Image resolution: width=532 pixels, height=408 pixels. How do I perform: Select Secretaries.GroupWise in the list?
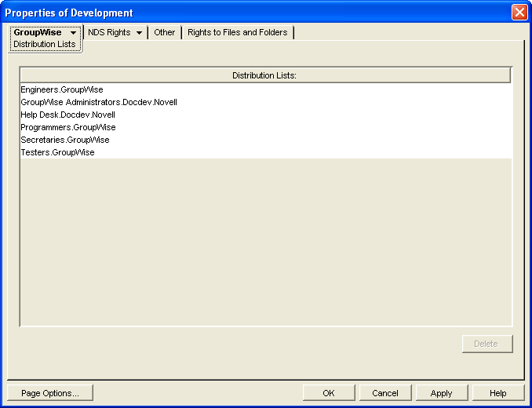click(266, 140)
